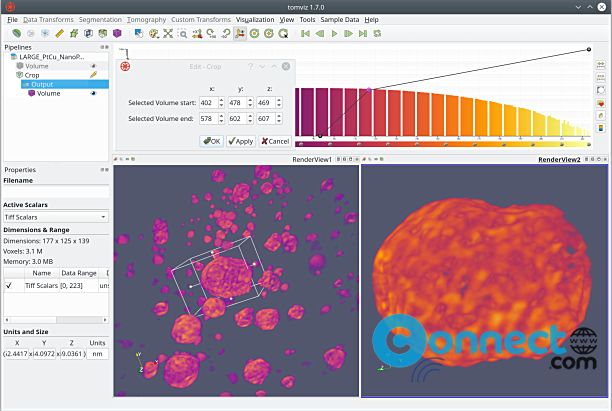Viewport: 612px width, 411px height.
Task: Jump to the last frame
Action: (x=363, y=34)
